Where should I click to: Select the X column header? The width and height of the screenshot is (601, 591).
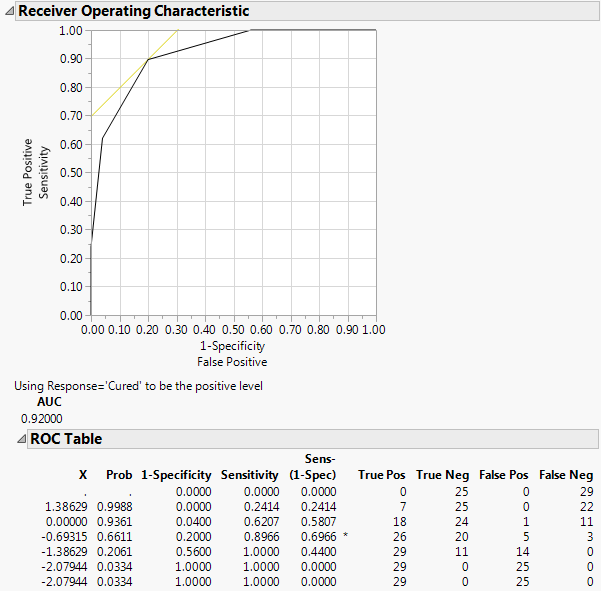point(83,475)
